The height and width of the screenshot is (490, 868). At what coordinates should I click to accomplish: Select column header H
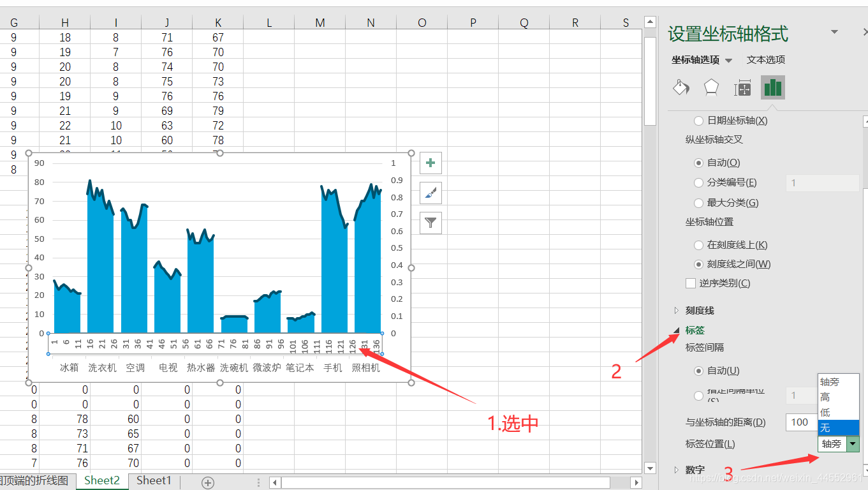pyautogui.click(x=65, y=23)
